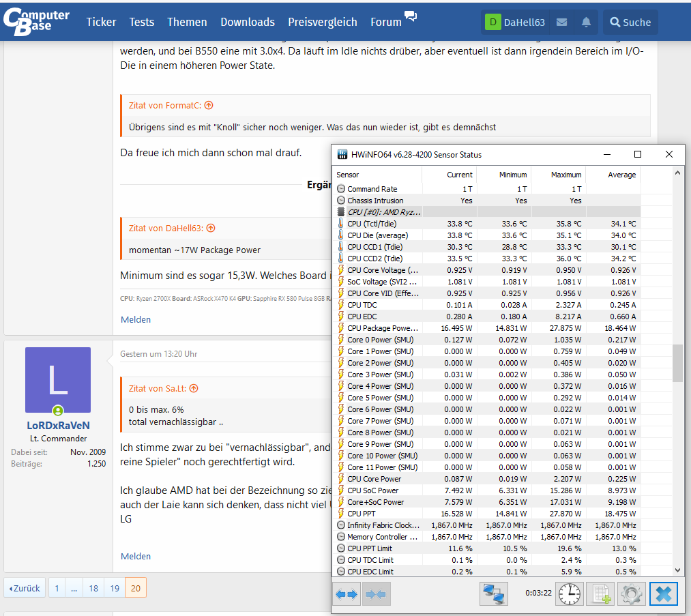This screenshot has width=691, height=616.
Task: Open the Tests menu
Action: coord(141,22)
